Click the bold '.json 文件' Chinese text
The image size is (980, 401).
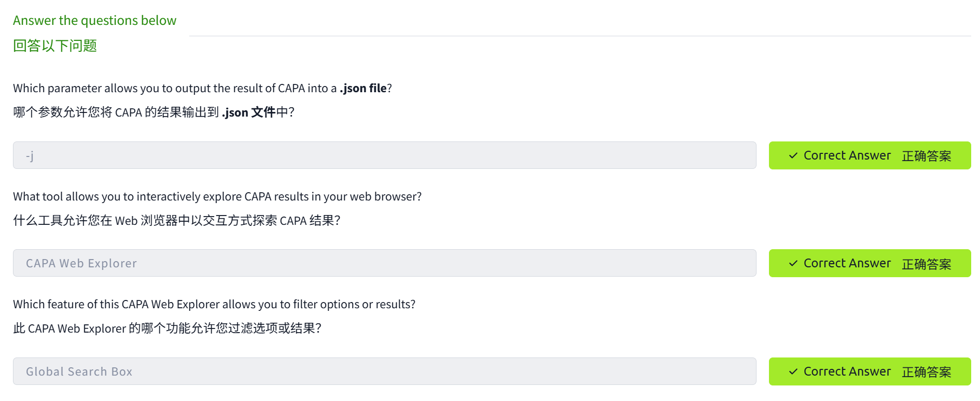[248, 112]
